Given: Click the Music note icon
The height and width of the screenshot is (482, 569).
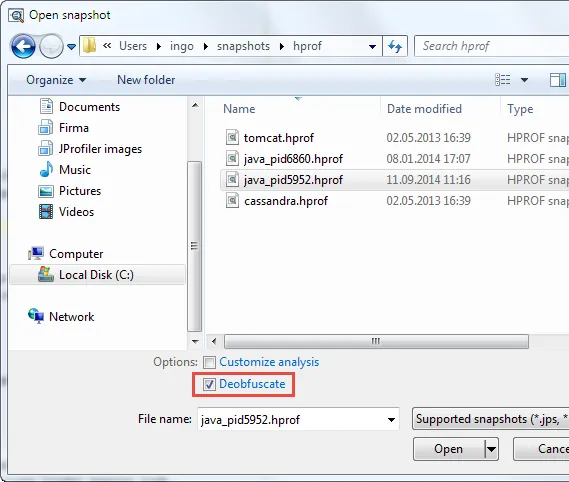Looking at the screenshot, I should [x=46, y=169].
